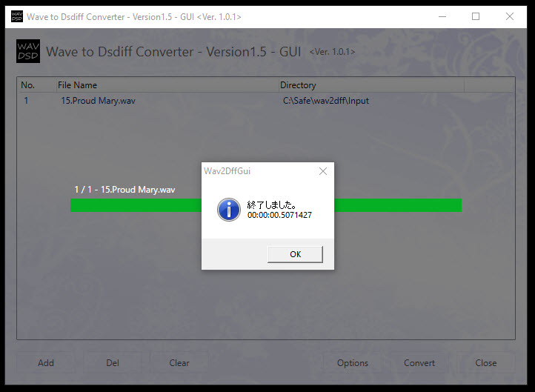The width and height of the screenshot is (535, 392).
Task: Click the Directory column header
Action: [371, 85]
